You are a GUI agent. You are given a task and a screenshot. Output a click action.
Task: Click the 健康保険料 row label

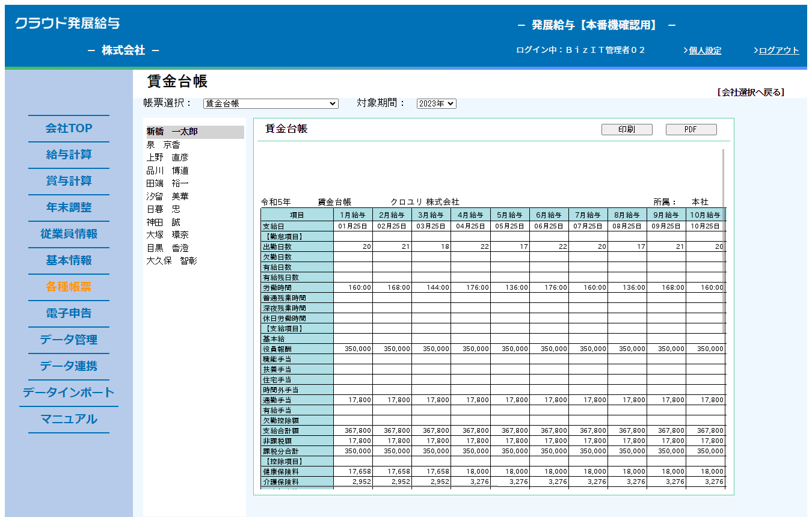pyautogui.click(x=297, y=471)
